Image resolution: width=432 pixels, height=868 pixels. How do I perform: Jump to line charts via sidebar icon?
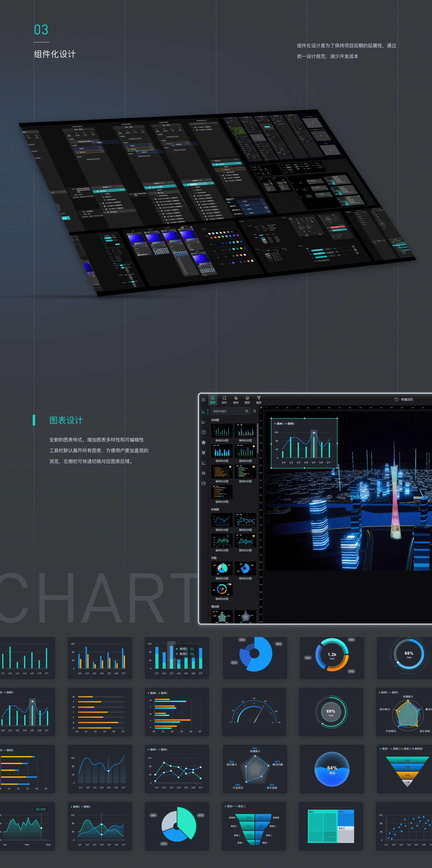point(203,422)
